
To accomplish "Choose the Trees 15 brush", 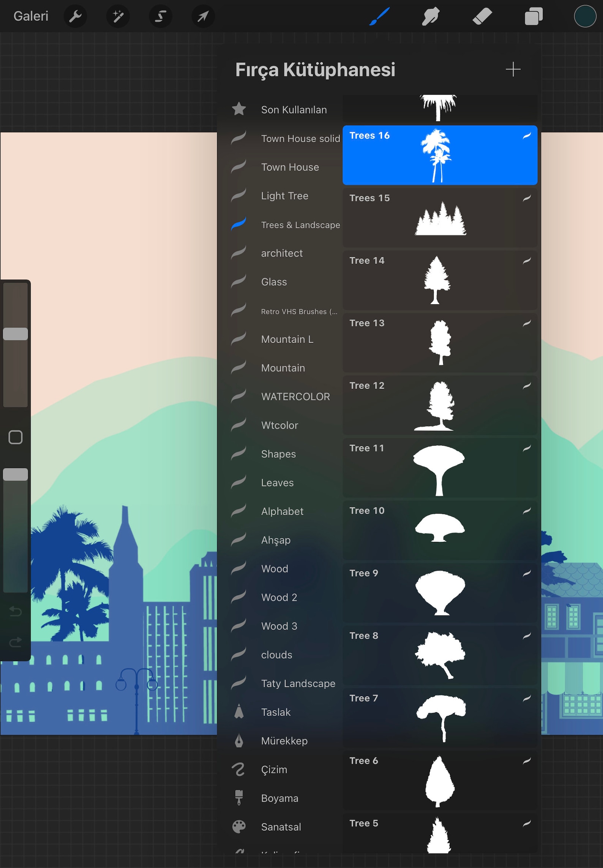I will click(x=440, y=218).
